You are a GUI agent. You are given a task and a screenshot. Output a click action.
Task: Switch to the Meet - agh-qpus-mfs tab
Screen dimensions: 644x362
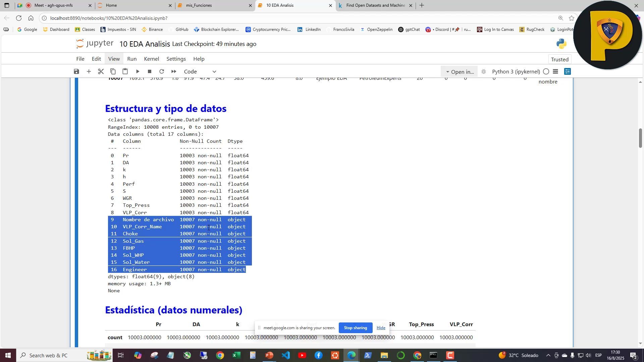[54, 5]
